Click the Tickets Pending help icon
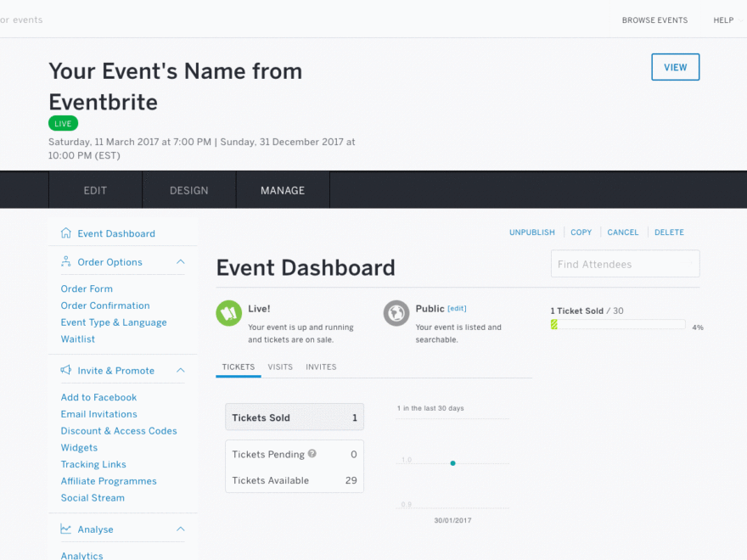Screen dimensions: 747x560 [x=312, y=454]
